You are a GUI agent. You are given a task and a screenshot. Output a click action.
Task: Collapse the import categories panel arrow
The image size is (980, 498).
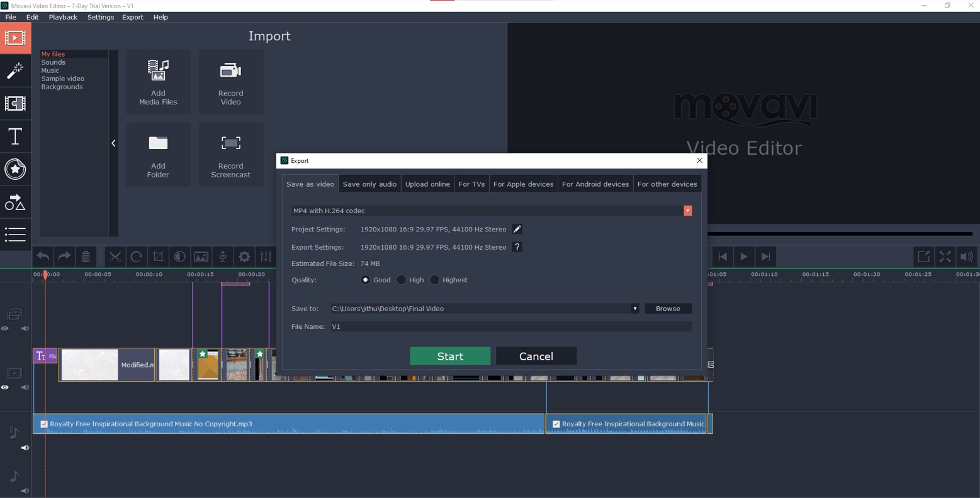pos(113,143)
